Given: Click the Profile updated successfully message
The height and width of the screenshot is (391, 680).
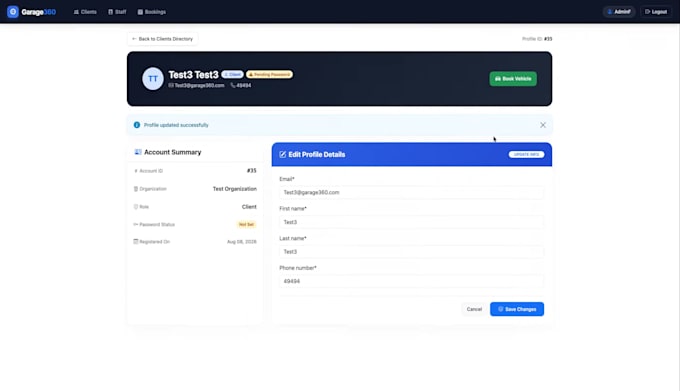Looking at the screenshot, I should [x=176, y=125].
